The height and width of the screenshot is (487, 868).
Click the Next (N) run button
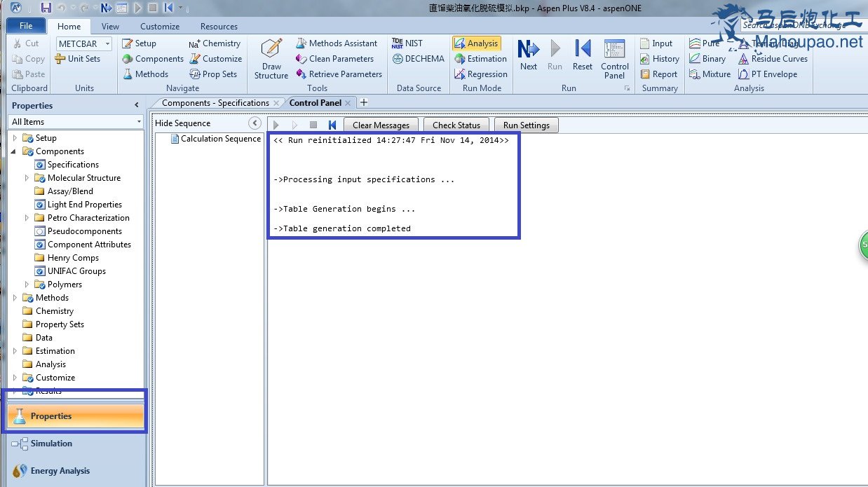[x=529, y=55]
